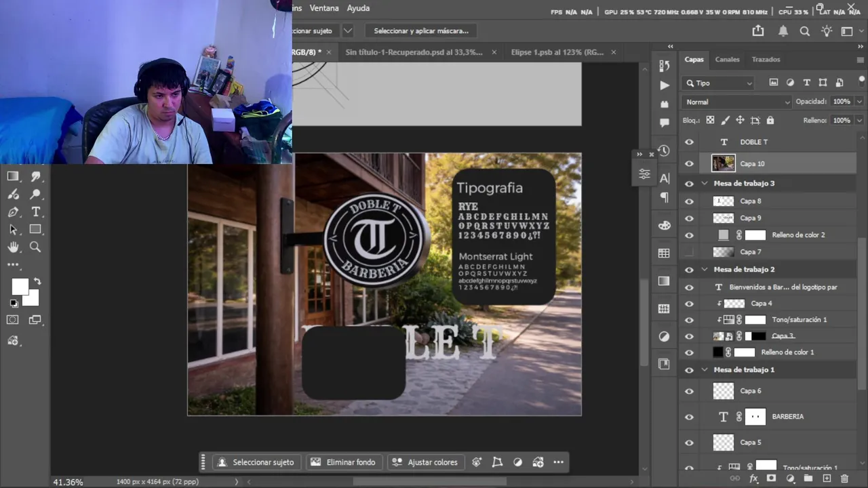Lock transparent pixels
Viewport: 868px width, 488px height.
710,120
